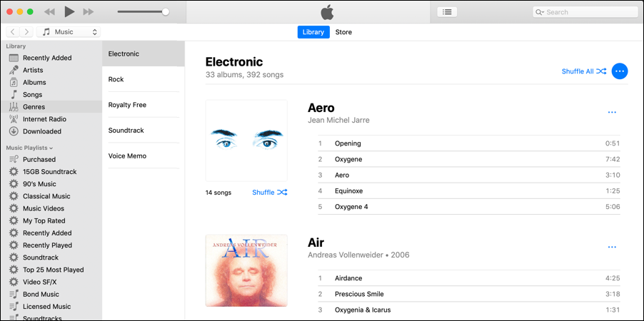This screenshot has height=321, width=644.
Task: Open the Top 25 Most Played playlist
Action: [51, 270]
